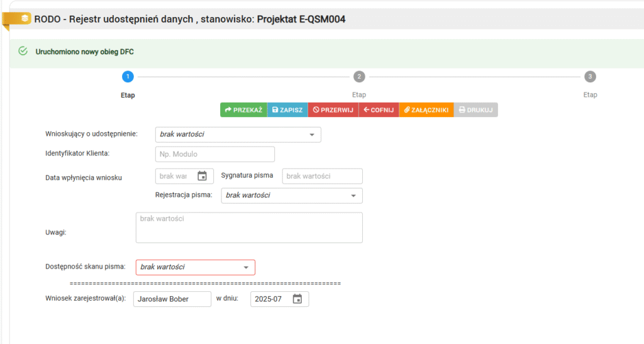Open calendar picker for Data wpłynięcia wniosku
This screenshot has height=344, width=644.
[202, 176]
